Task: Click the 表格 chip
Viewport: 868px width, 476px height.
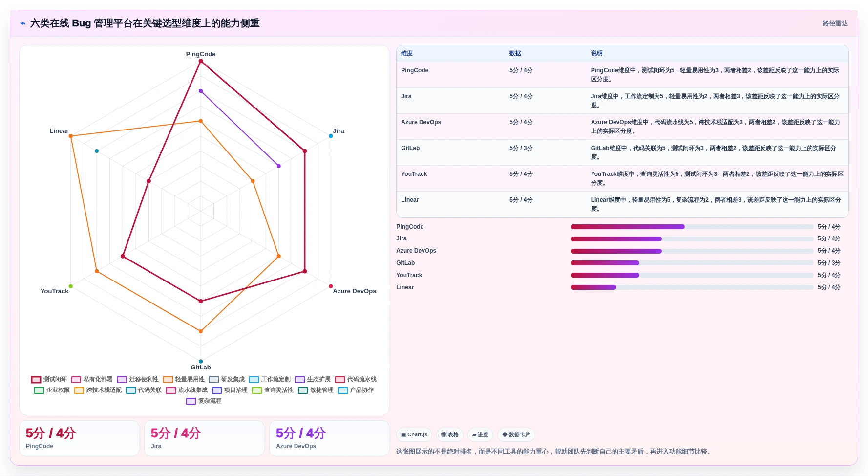Action: pyautogui.click(x=450, y=434)
